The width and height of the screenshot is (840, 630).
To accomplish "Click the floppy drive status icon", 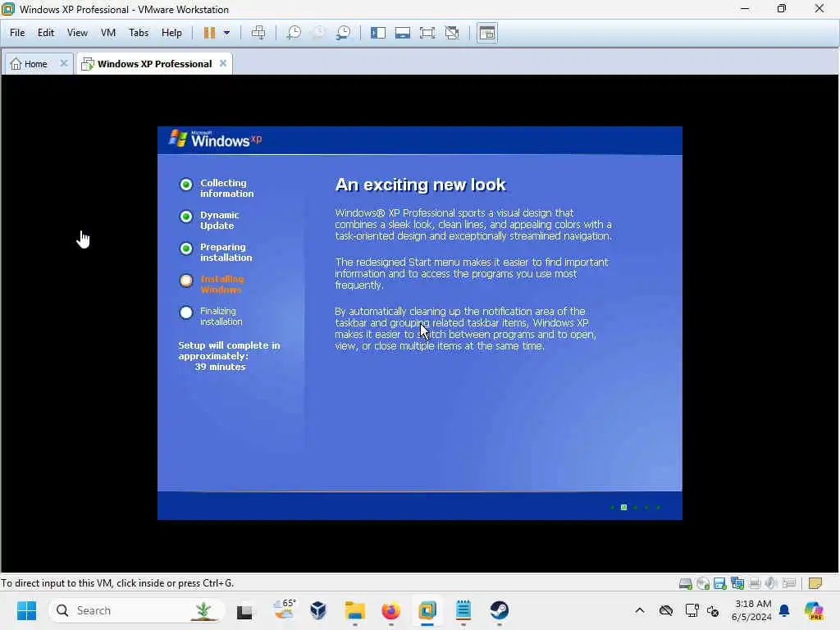I will pos(720,583).
